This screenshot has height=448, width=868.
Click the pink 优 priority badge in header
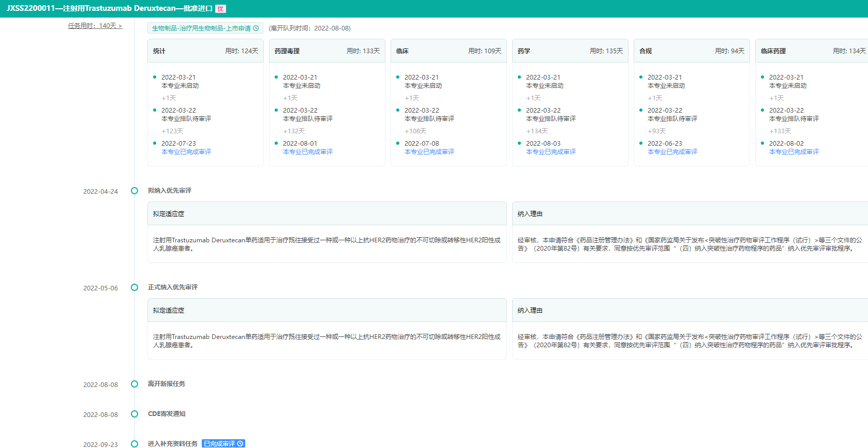click(x=220, y=9)
